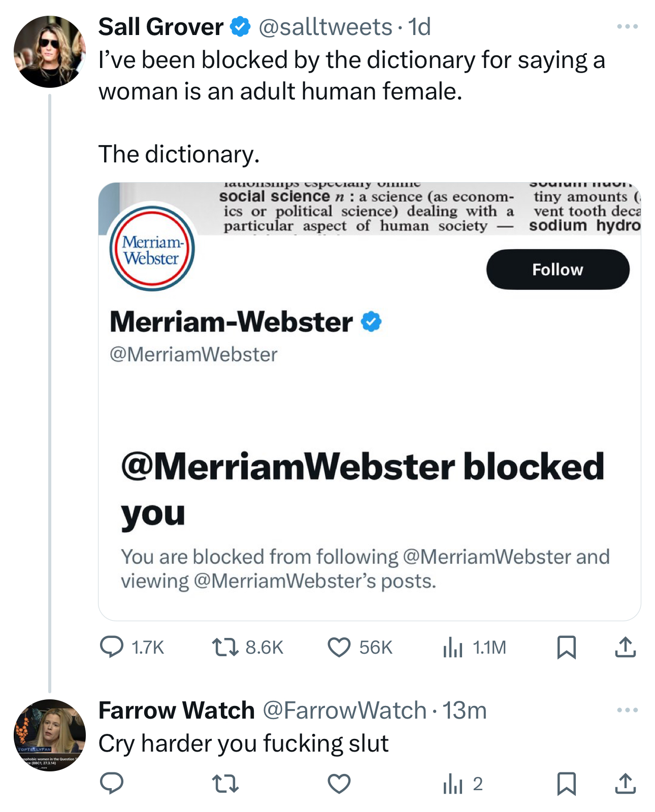Open Farrow Watch's profile avatar
Viewport: 655px width, 812px height.
click(x=49, y=735)
